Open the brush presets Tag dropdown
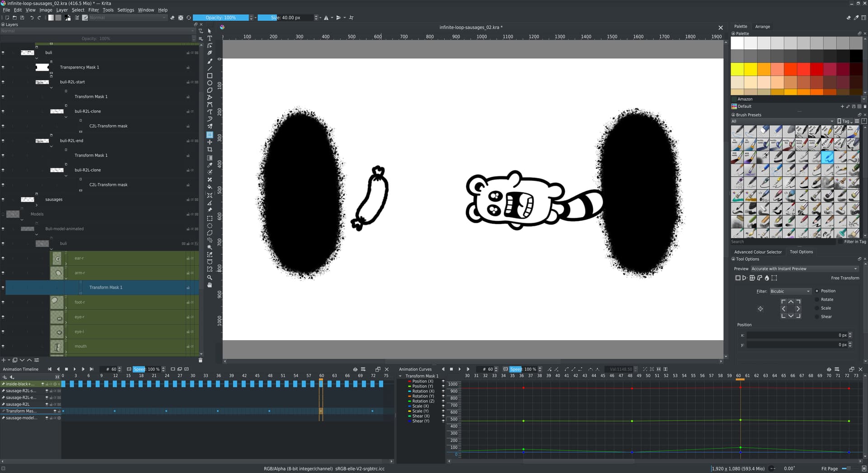Image resolution: width=868 pixels, height=473 pixels. pos(844,121)
